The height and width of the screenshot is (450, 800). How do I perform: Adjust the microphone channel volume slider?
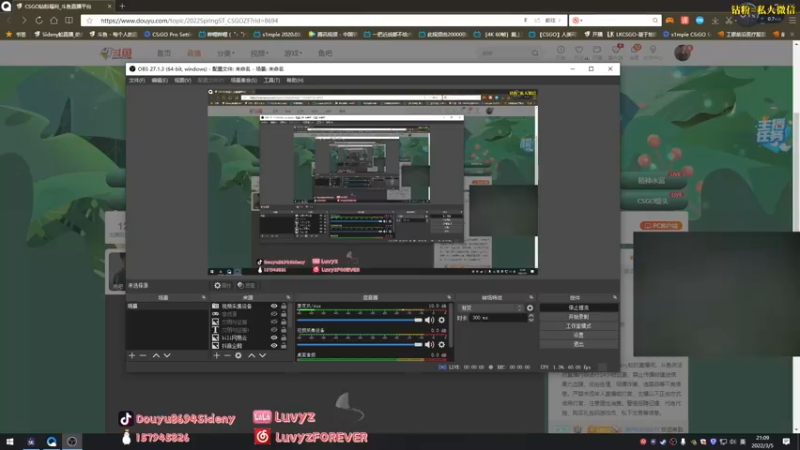[x=360, y=320]
